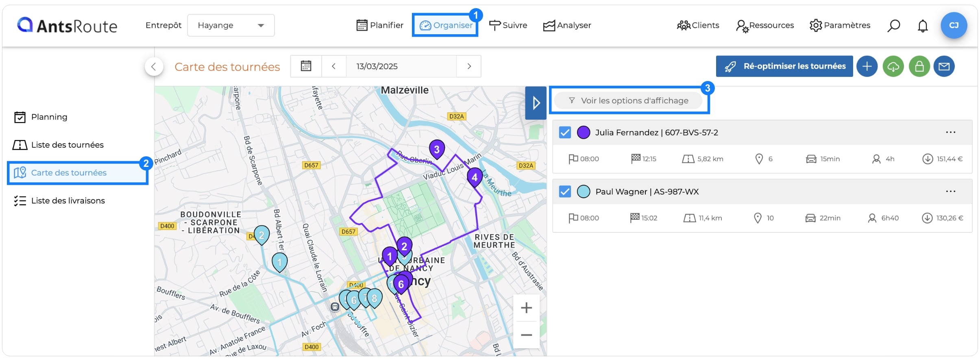The height and width of the screenshot is (361, 980).
Task: Go to the Planifier tab
Action: click(380, 25)
